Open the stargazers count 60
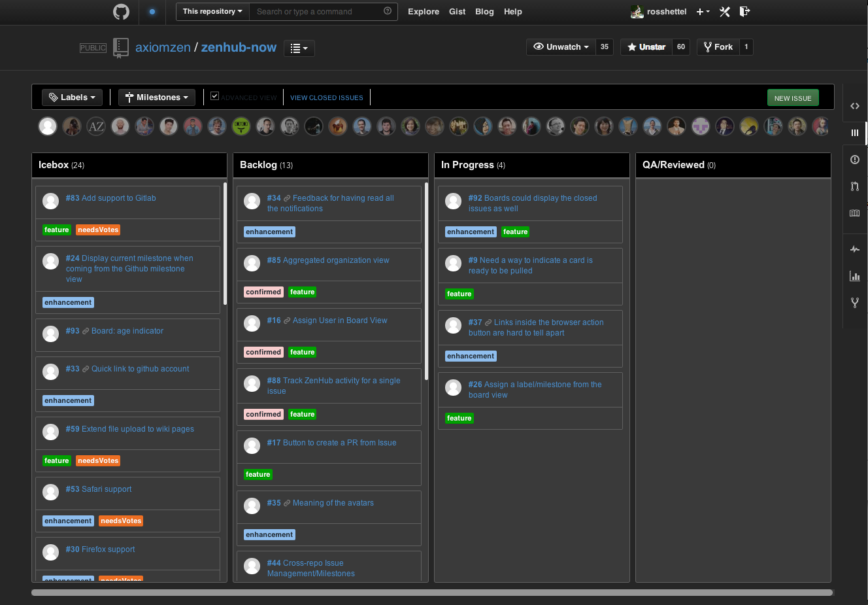The width and height of the screenshot is (868, 605). (x=681, y=47)
